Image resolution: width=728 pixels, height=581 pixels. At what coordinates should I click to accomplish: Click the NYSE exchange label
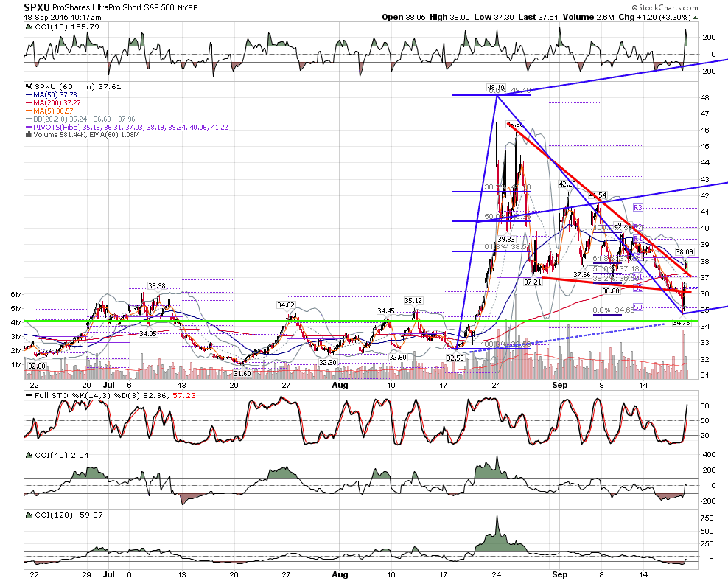tap(188, 8)
